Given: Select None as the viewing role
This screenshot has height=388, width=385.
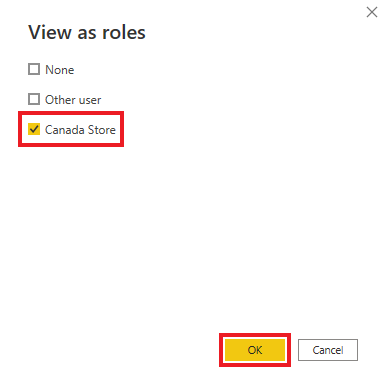Looking at the screenshot, I should [x=34, y=69].
